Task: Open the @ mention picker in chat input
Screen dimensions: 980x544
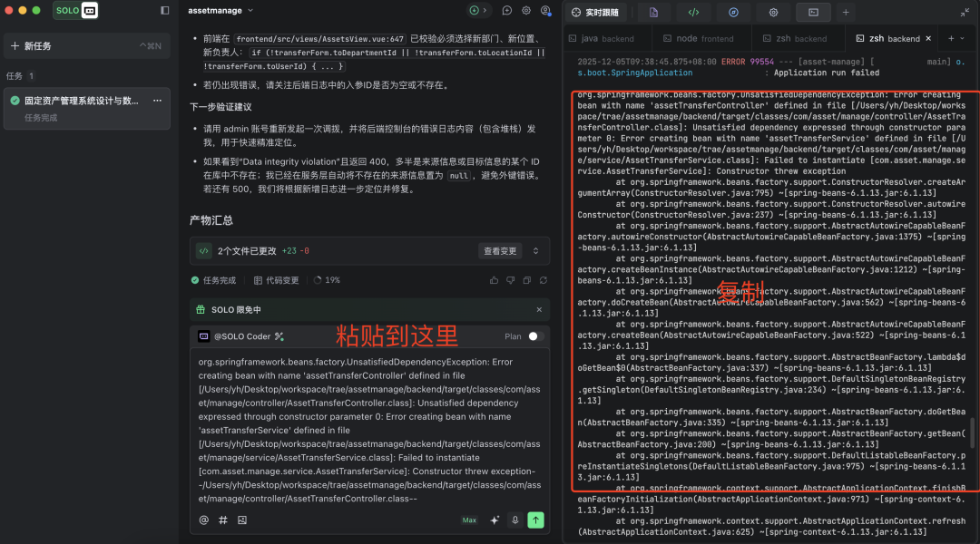Action: (x=203, y=520)
